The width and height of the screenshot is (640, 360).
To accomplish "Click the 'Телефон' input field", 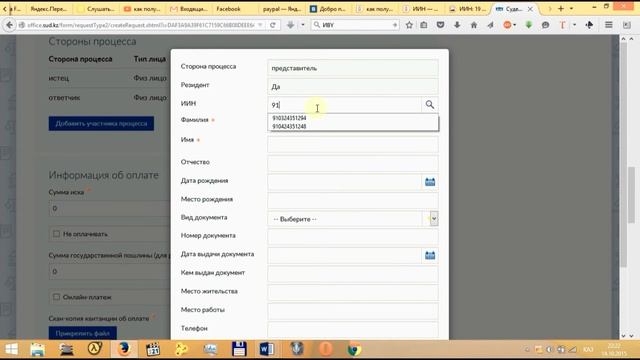I will click(353, 329).
